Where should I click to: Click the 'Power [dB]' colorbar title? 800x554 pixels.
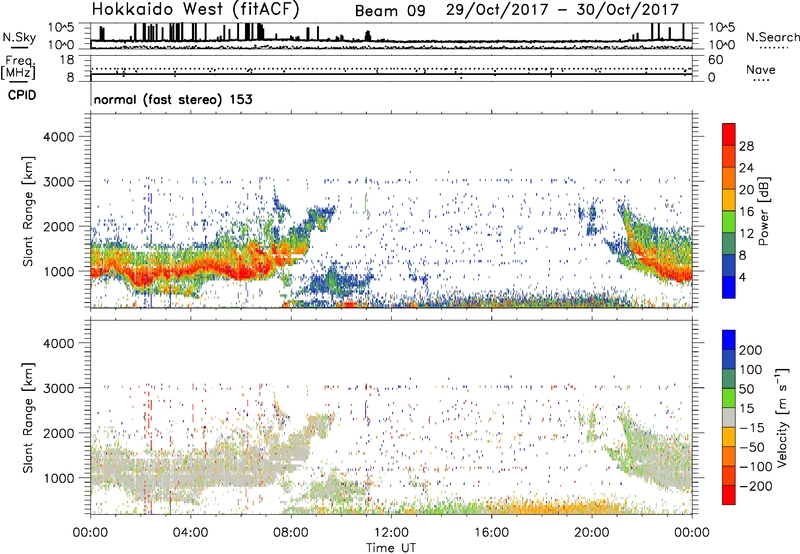(763, 211)
